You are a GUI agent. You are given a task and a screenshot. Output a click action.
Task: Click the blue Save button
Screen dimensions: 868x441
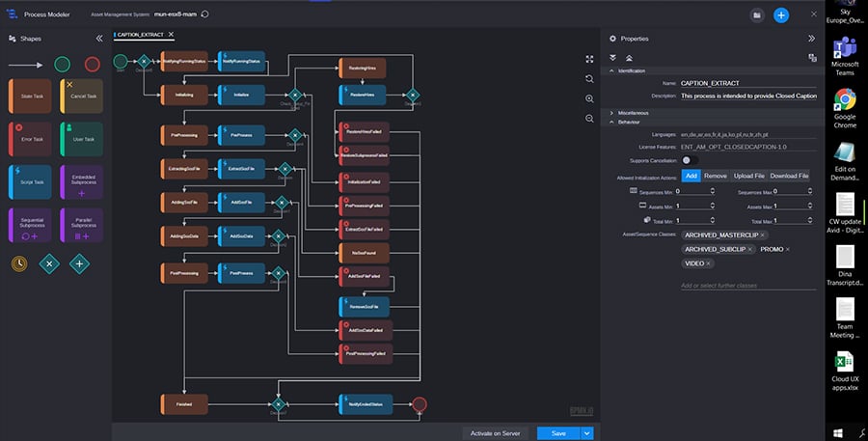(x=558, y=433)
